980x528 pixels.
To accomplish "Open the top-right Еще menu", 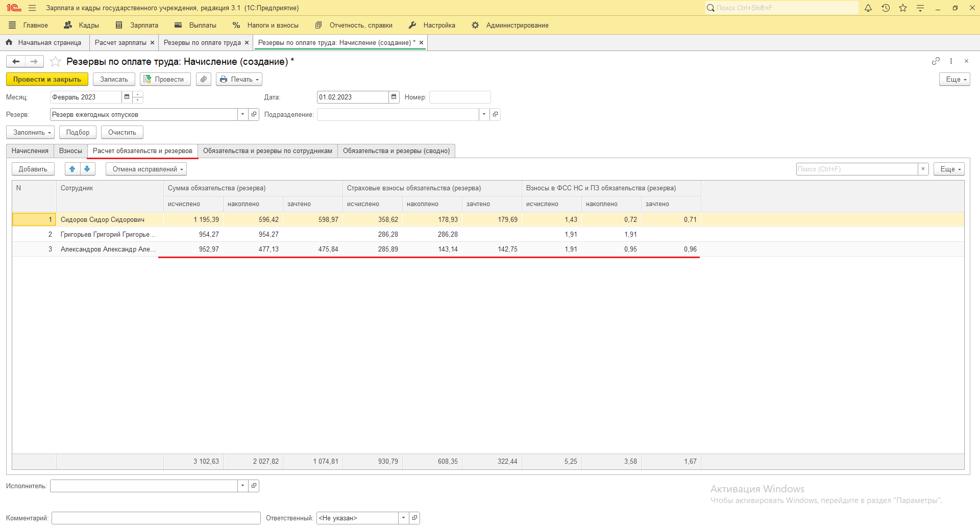I will click(954, 80).
